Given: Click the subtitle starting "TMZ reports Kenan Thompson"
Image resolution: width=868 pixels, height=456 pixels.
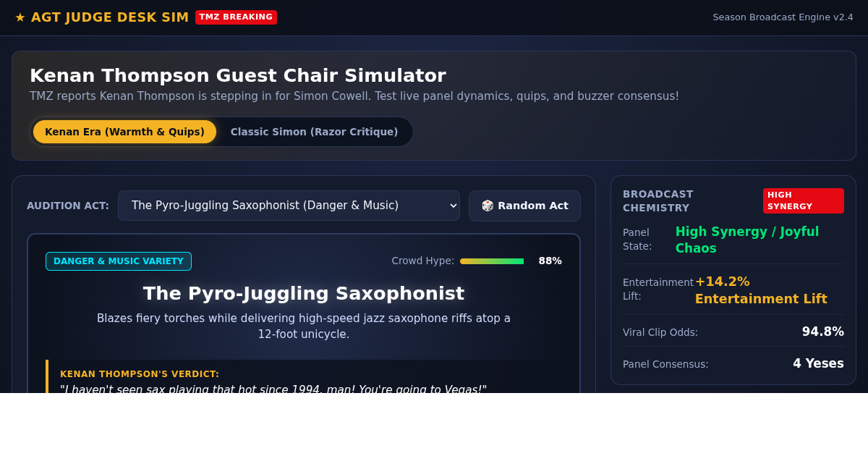Looking at the screenshot, I should coord(354,96).
